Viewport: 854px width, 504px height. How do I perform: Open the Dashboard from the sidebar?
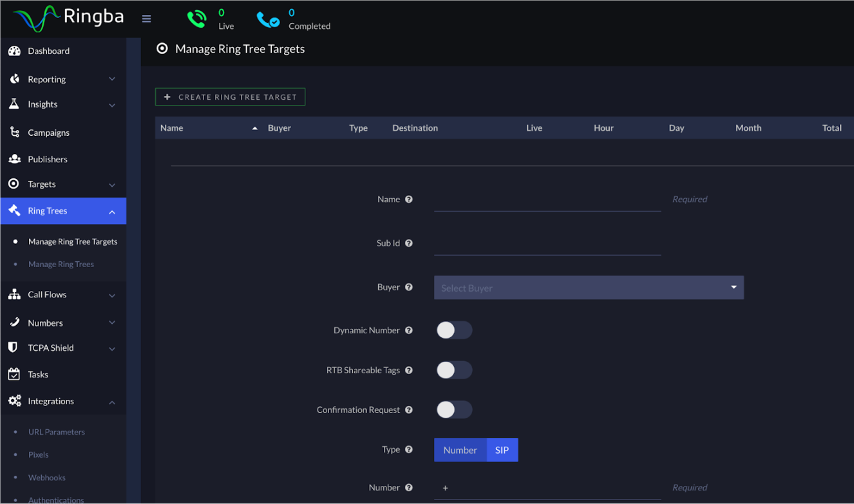point(14,51)
